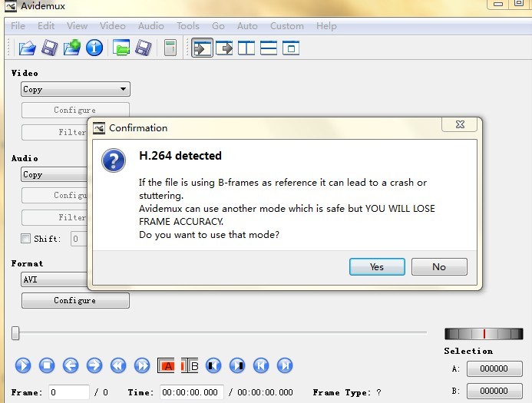Image resolution: width=532 pixels, height=403 pixels.
Task: Open the Go menu
Action: 218,26
